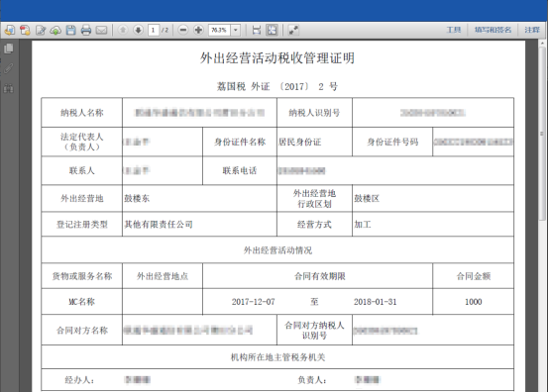This screenshot has height=392, width=549.
Task: Click the 合同对方名称 label cell
Action: coord(82,330)
